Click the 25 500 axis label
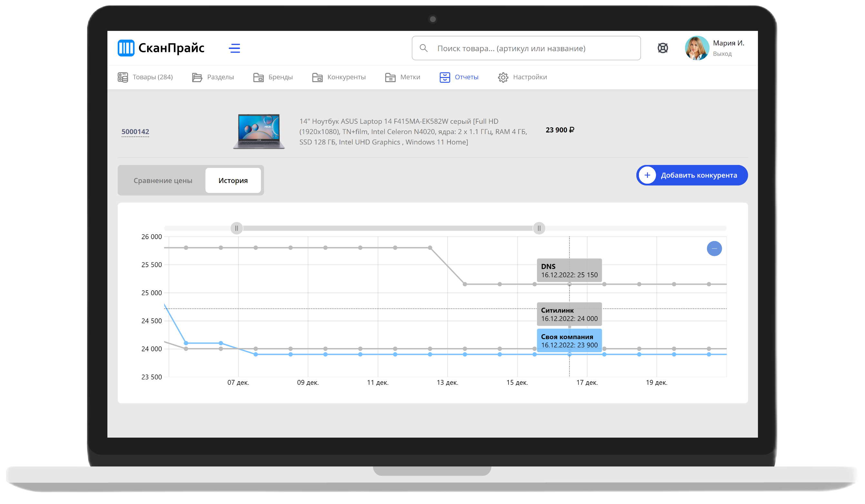Image resolution: width=865 pixels, height=504 pixels. pos(151,265)
